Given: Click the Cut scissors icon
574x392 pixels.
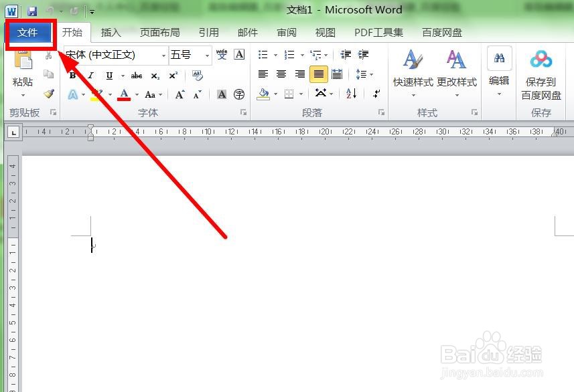Looking at the screenshot, I should point(49,56).
